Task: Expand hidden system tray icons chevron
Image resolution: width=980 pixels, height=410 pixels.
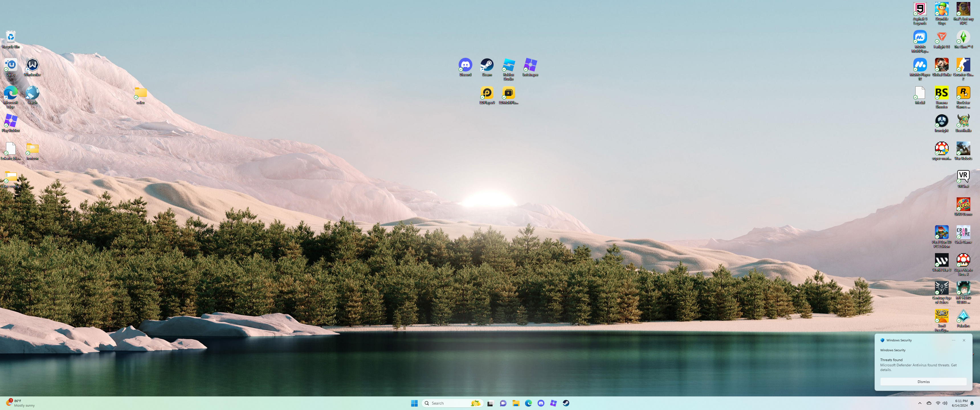Action: (x=920, y=403)
